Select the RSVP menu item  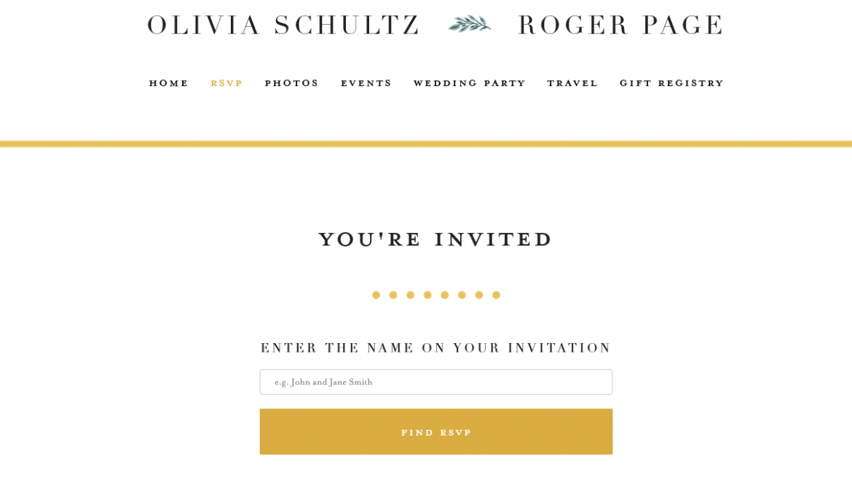(226, 83)
